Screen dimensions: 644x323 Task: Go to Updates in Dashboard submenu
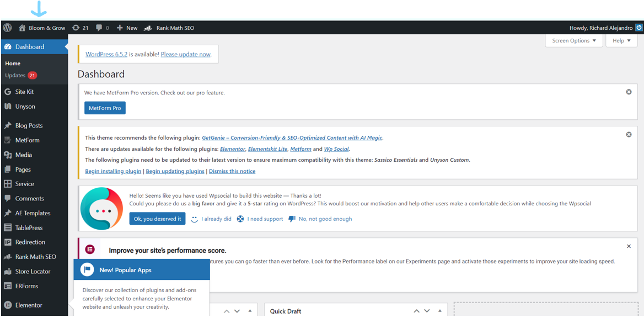15,76
